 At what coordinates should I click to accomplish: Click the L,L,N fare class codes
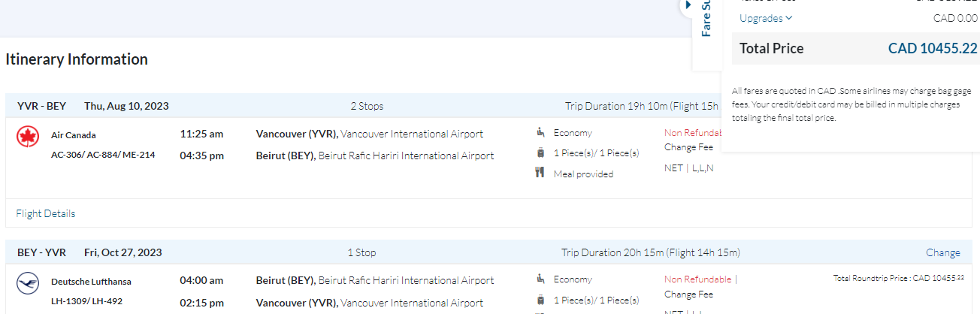coord(703,168)
